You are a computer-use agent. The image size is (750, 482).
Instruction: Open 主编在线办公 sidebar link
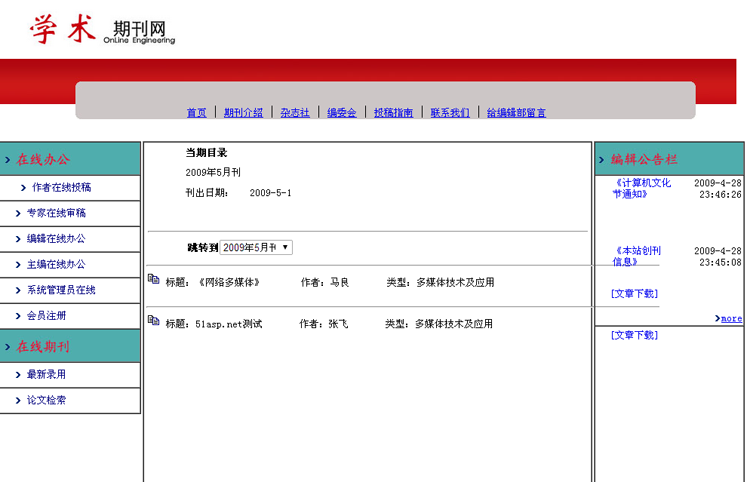tap(56, 264)
